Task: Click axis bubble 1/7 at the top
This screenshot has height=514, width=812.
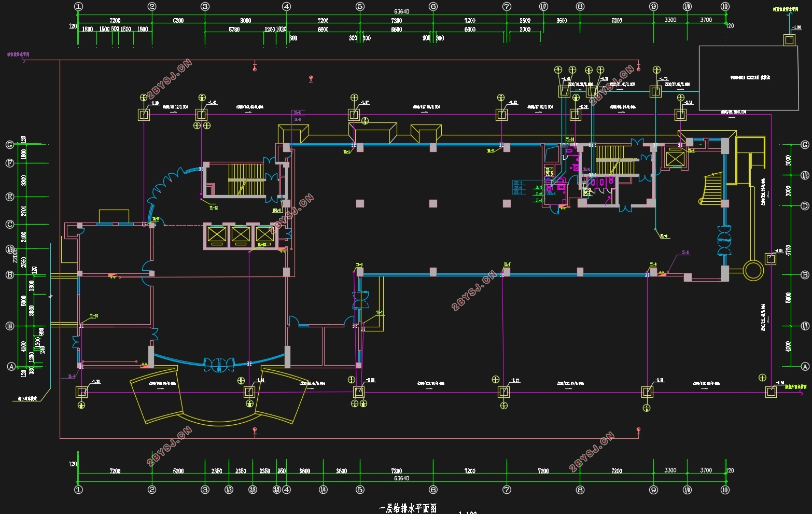Action: 543,7
